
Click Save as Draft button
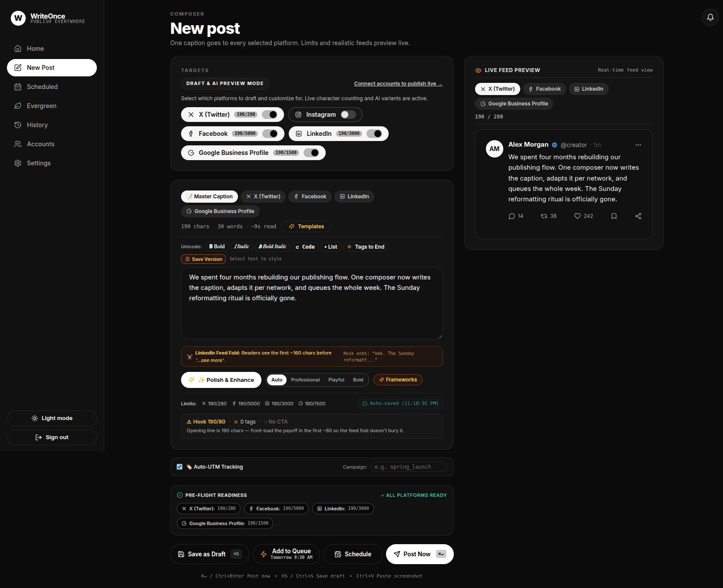pos(209,554)
